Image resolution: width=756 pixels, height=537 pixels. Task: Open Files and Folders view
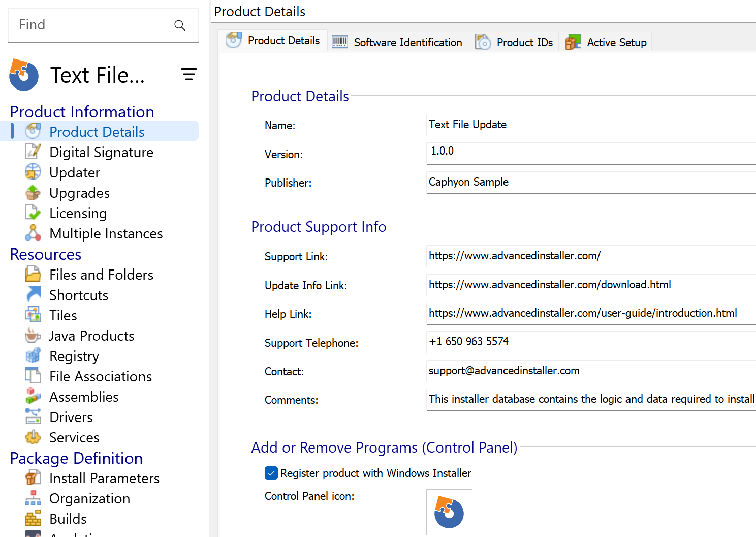(x=101, y=275)
